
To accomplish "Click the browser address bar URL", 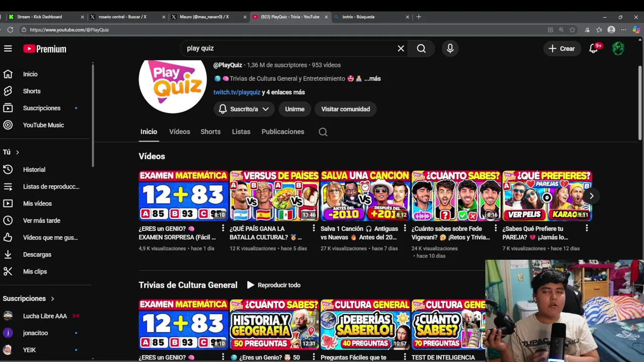I will tap(69, 30).
